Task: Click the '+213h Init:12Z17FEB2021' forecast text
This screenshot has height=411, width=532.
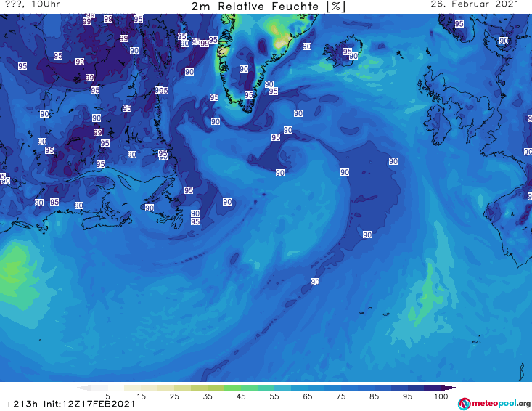Action: tap(70, 404)
